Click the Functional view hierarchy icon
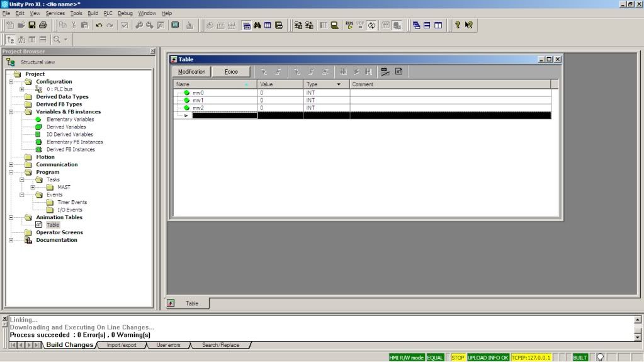 click(21, 40)
